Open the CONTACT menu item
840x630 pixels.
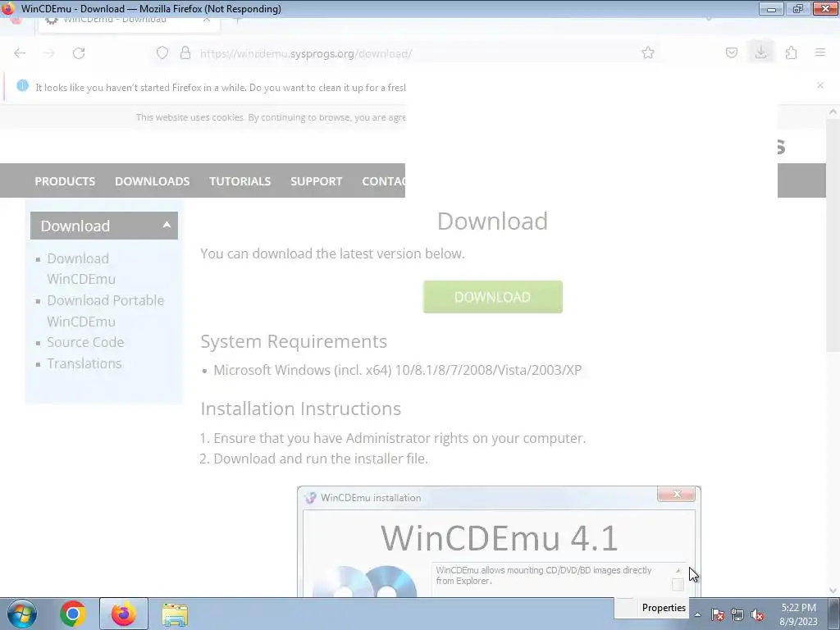pos(384,181)
